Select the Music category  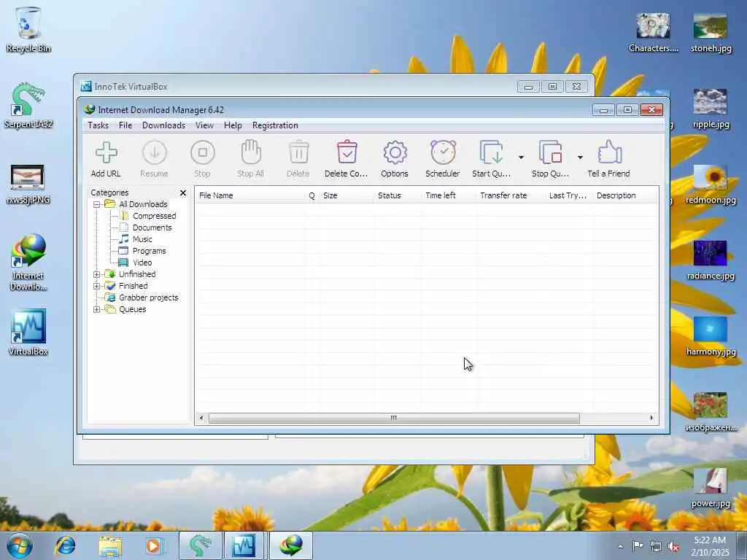[142, 239]
